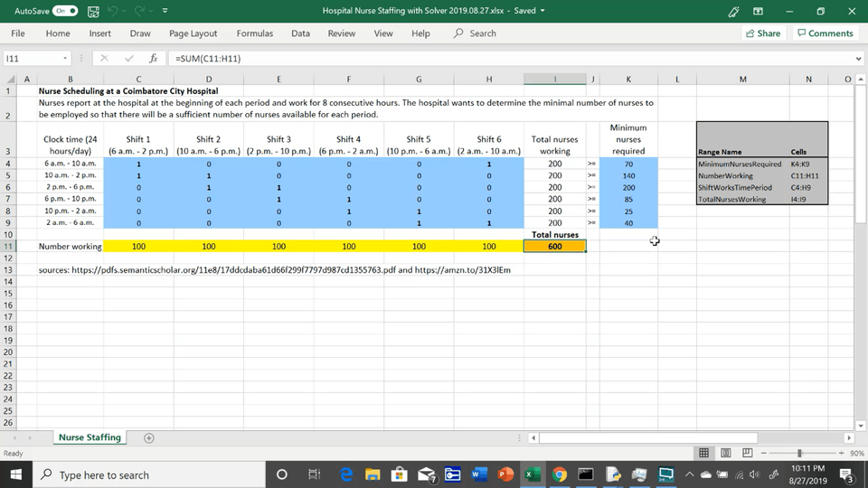The height and width of the screenshot is (488, 868).
Task: Click the Insert Function fx icon
Action: click(x=154, y=58)
